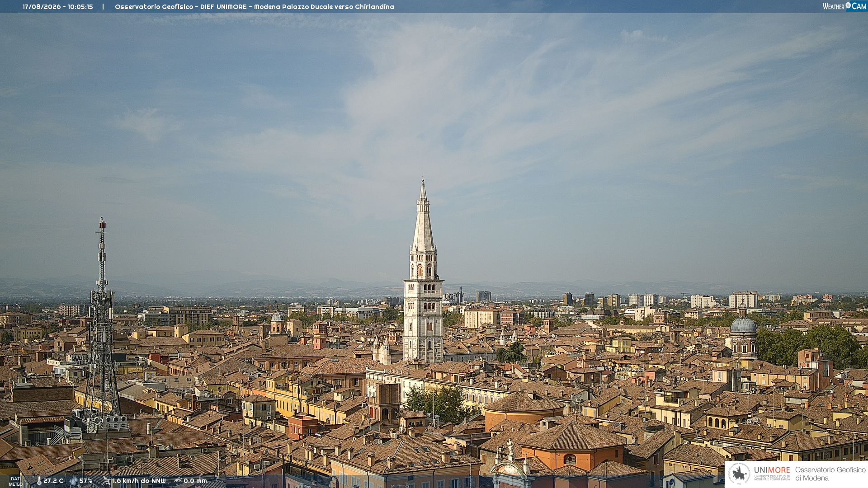Click the 1.6 km/h da NNW wind reading
The width and height of the screenshot is (868, 488).
pos(139,481)
